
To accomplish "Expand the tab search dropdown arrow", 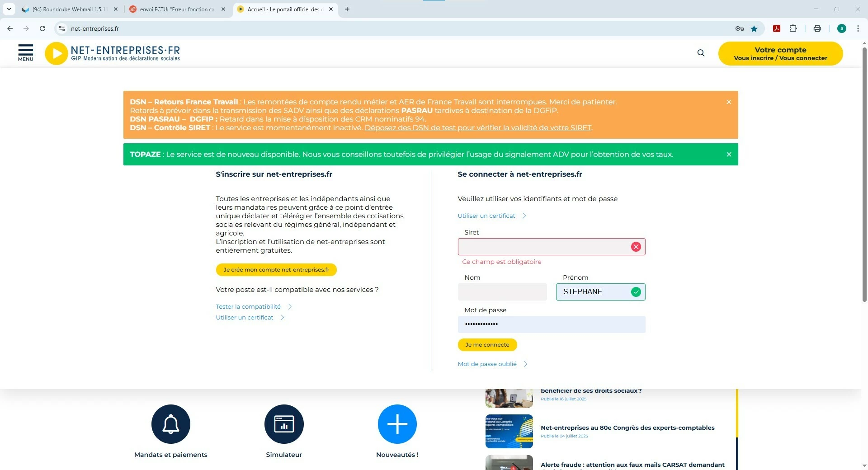I will tap(9, 9).
